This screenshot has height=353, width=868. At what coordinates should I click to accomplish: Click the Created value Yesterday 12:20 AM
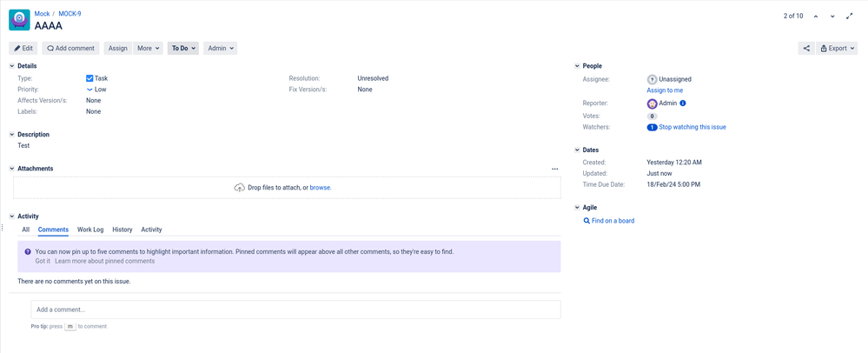click(x=674, y=163)
